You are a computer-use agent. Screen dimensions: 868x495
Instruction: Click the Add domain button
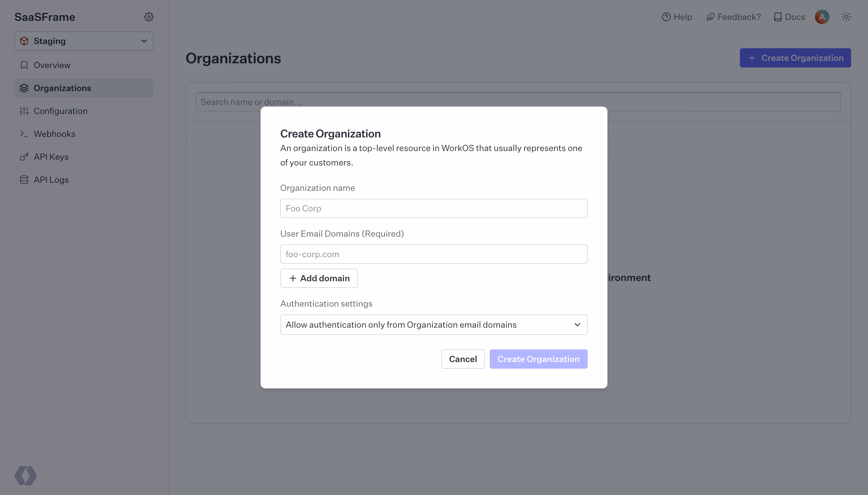(319, 279)
